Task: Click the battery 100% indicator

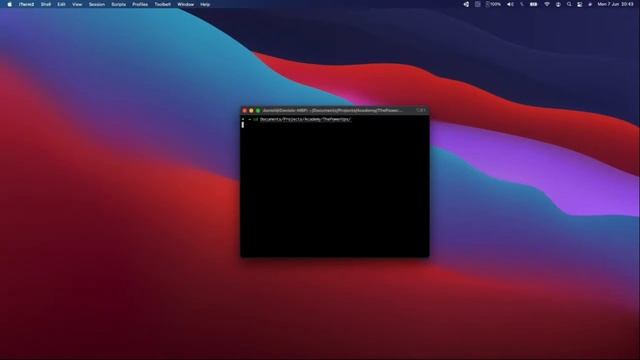Action: pyautogui.click(x=493, y=4)
